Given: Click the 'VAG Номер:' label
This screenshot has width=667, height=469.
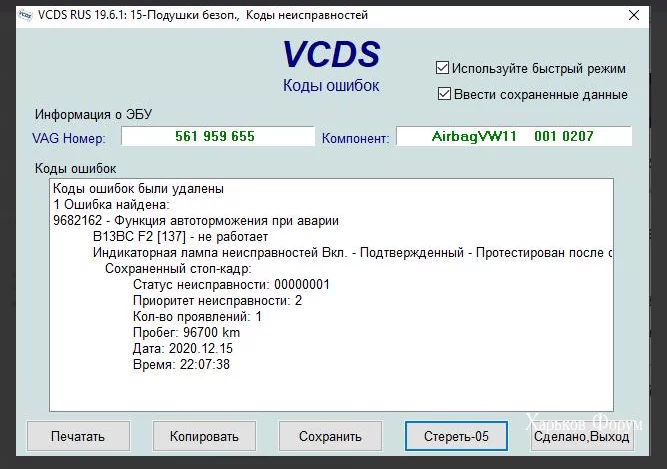Looking at the screenshot, I should (68, 138).
